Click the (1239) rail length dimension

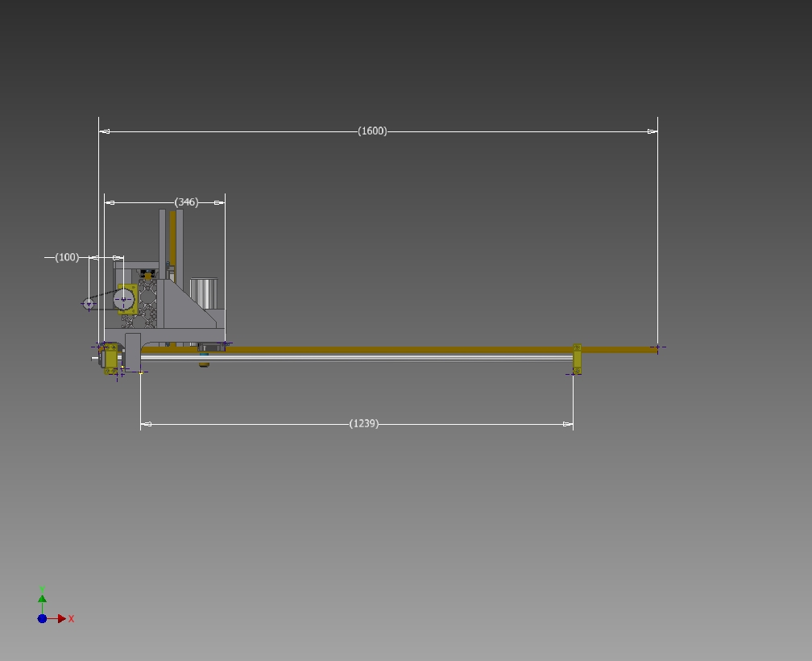pos(363,424)
